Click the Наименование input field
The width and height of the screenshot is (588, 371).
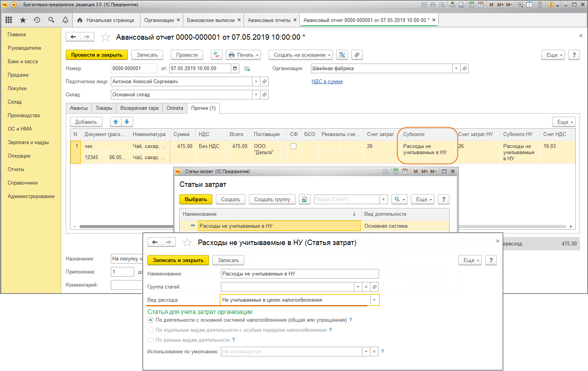(299, 274)
